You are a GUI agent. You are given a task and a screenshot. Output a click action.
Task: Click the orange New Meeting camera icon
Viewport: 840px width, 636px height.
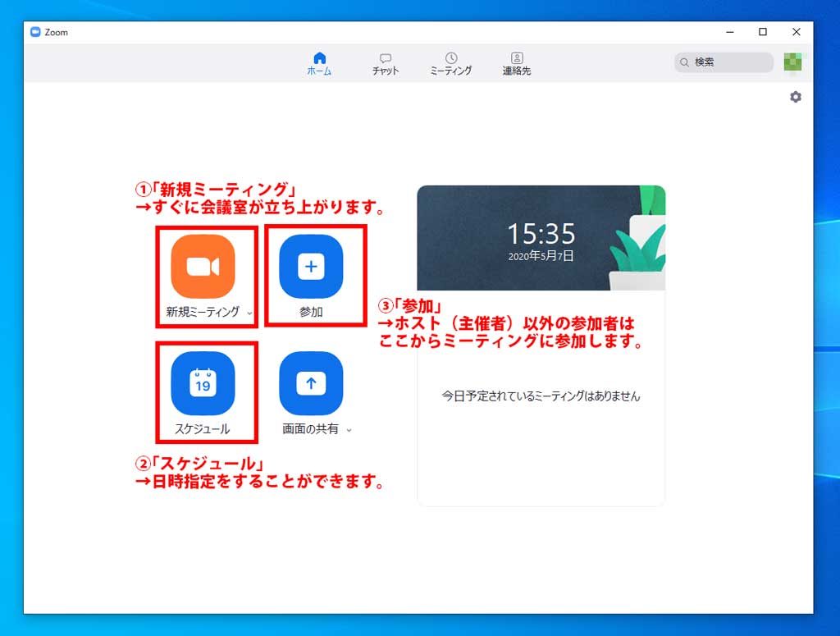pos(203,266)
